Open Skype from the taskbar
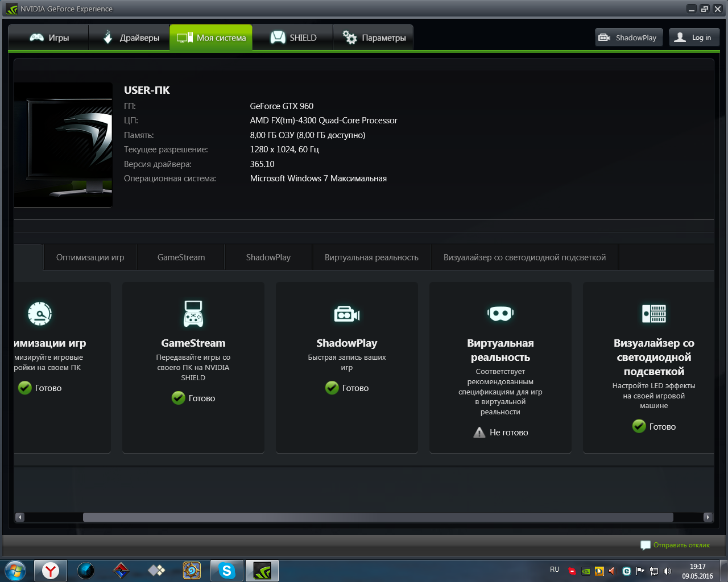The image size is (728, 582). coord(227,571)
